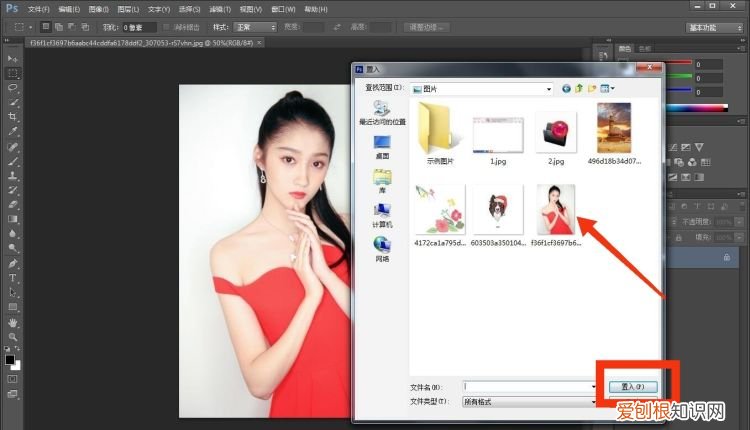Enable Intersect with Selection mode
Viewport: 750px width, 430px height.
pyautogui.click(x=85, y=27)
